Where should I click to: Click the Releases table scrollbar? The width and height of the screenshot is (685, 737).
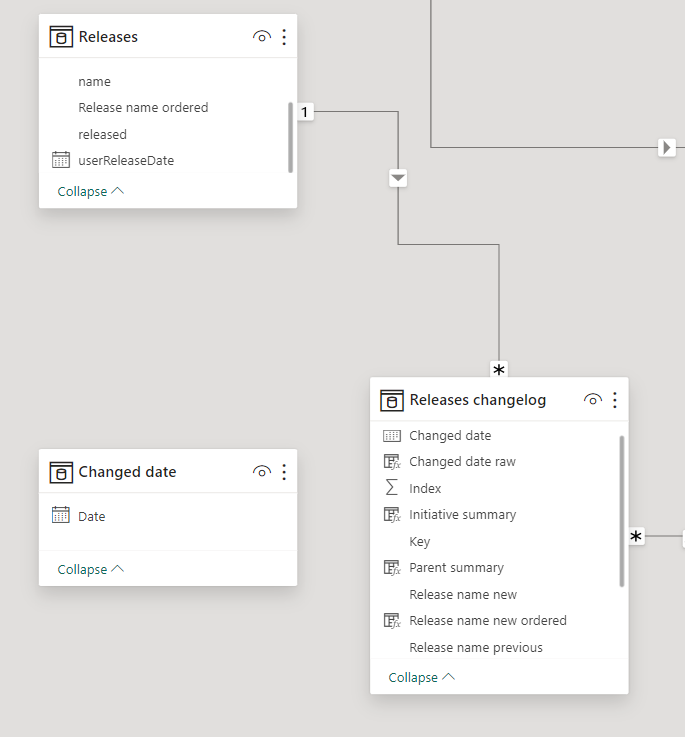(x=291, y=137)
